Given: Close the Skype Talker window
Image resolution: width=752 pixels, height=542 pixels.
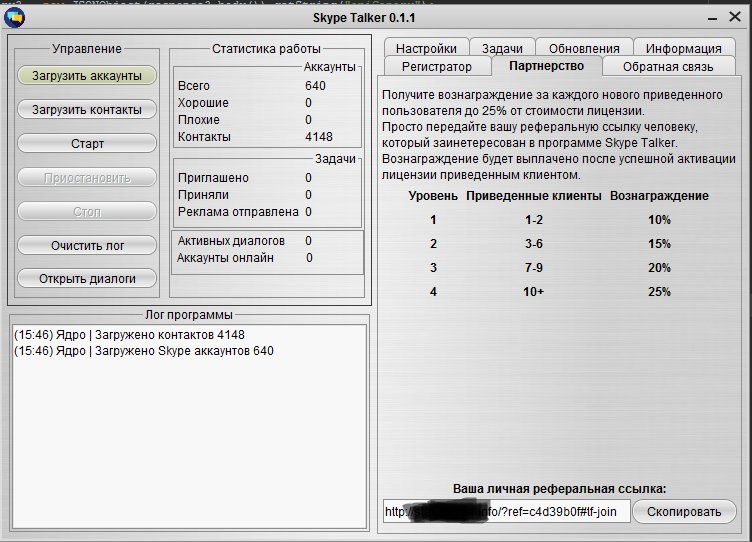Looking at the screenshot, I should (735, 17).
